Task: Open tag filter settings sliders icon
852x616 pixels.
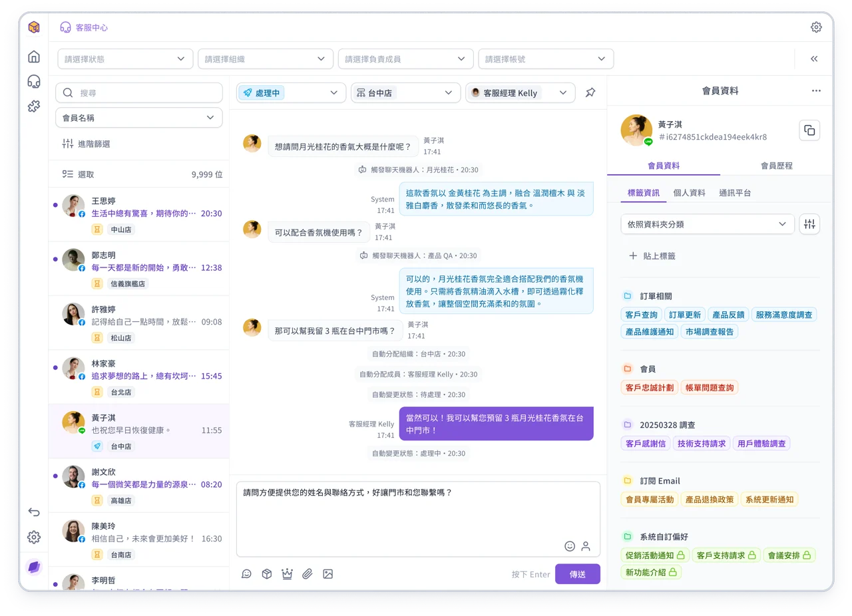Action: [809, 224]
